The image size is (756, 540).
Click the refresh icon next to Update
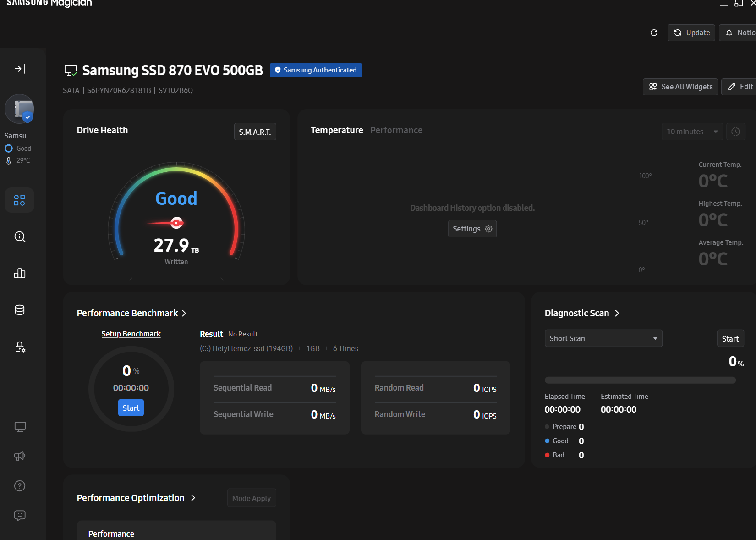coord(654,33)
